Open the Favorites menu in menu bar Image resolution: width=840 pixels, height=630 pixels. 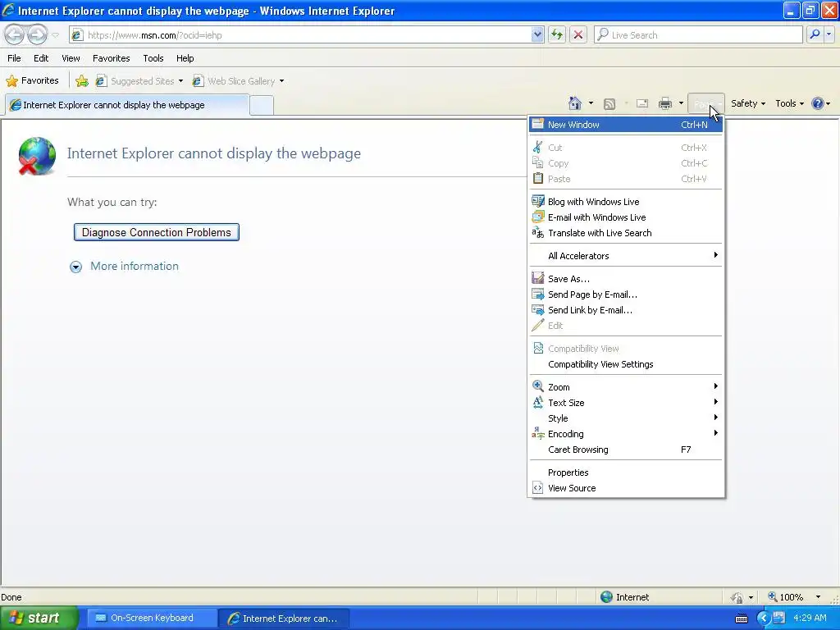click(x=111, y=58)
